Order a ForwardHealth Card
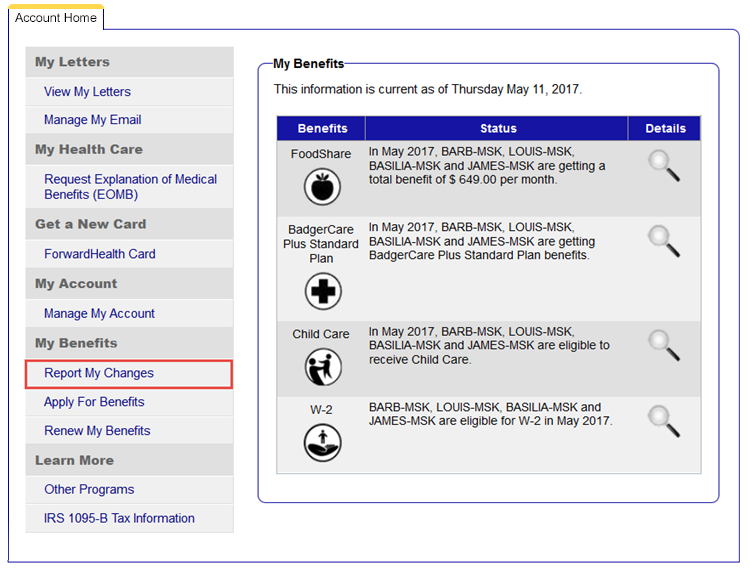This screenshot has height=571, width=750. [99, 254]
